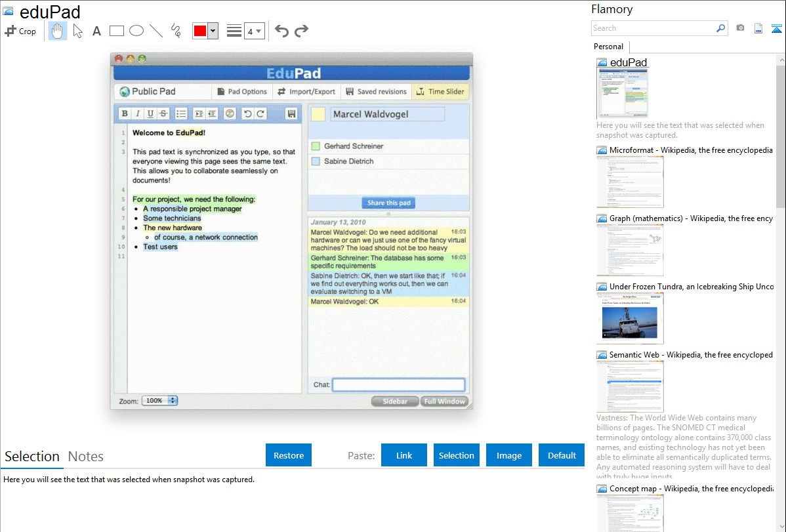Click the EduPad Full Window button
The height and width of the screenshot is (532, 786).
[445, 401]
